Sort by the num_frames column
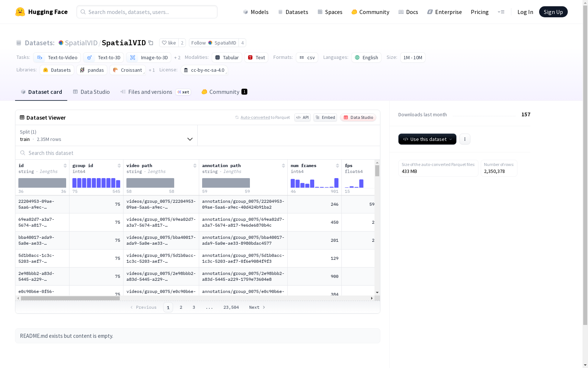The image size is (588, 368). tap(337, 166)
